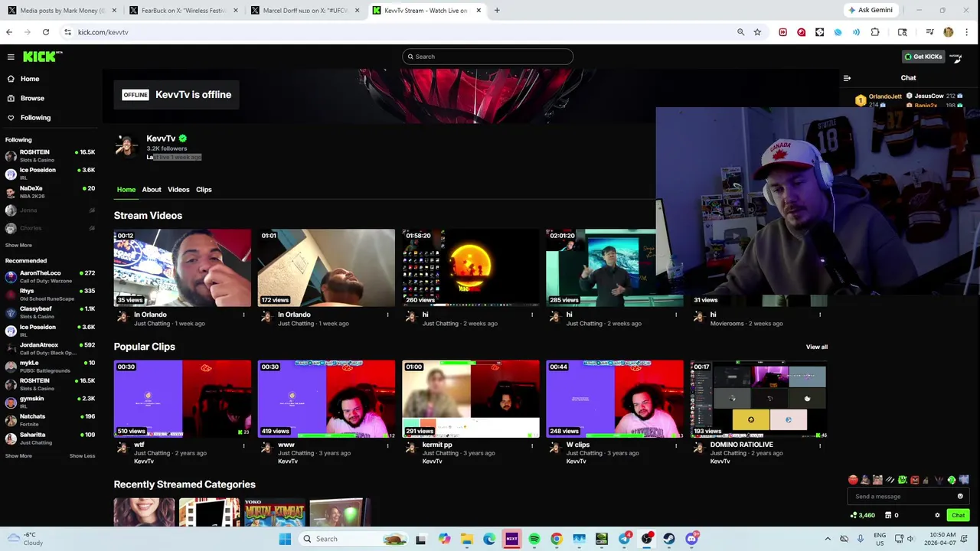The image size is (980, 551).
Task: Play the kermit pp clip thumbnail
Action: [x=470, y=399]
